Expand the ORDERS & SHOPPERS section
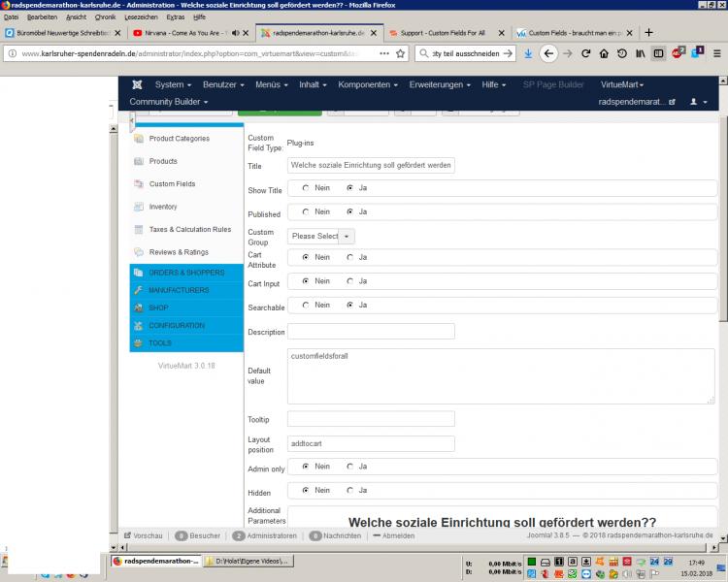728x582 pixels. tap(185, 273)
